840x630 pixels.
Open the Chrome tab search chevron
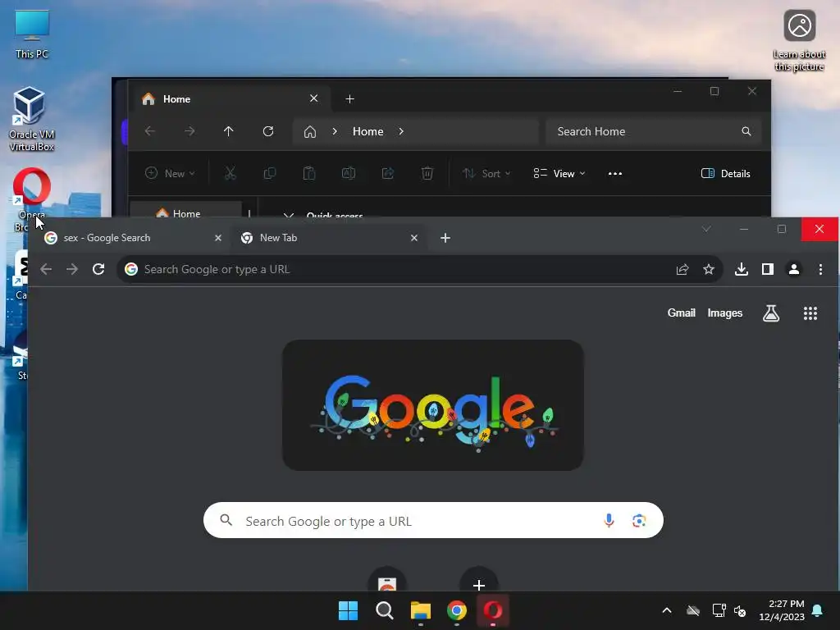pyautogui.click(x=706, y=229)
